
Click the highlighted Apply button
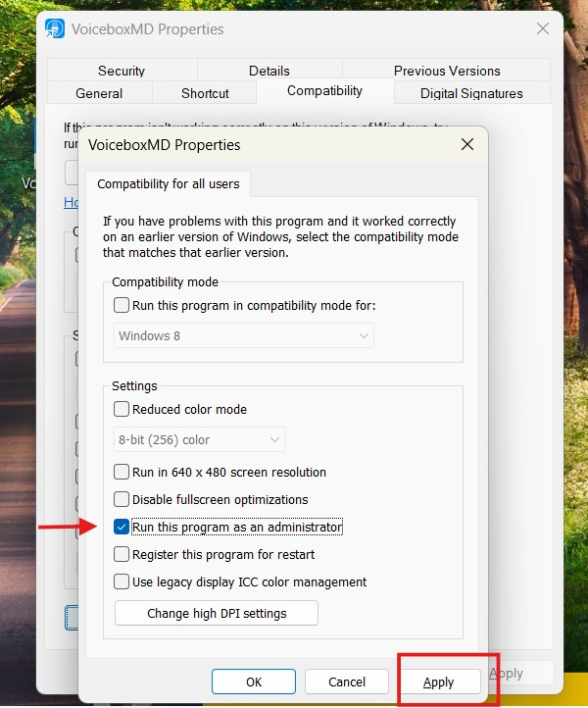click(x=439, y=683)
